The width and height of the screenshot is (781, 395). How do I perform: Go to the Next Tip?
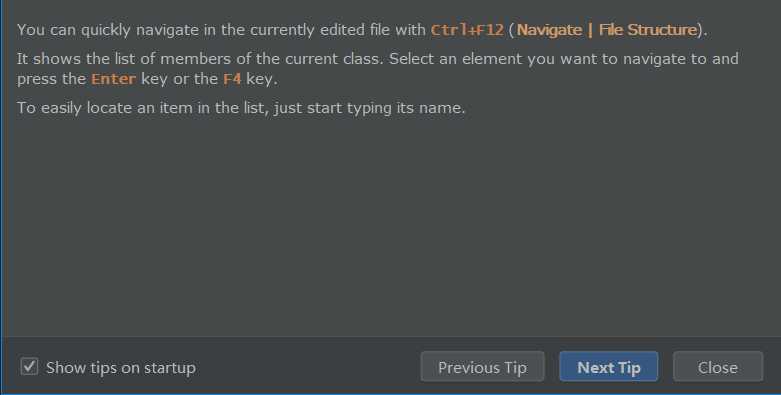click(609, 367)
